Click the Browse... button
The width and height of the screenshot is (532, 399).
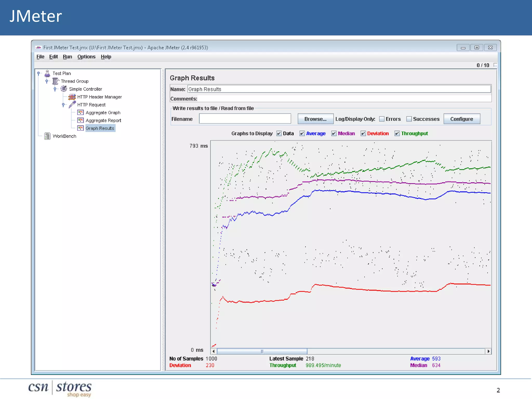[x=315, y=119]
